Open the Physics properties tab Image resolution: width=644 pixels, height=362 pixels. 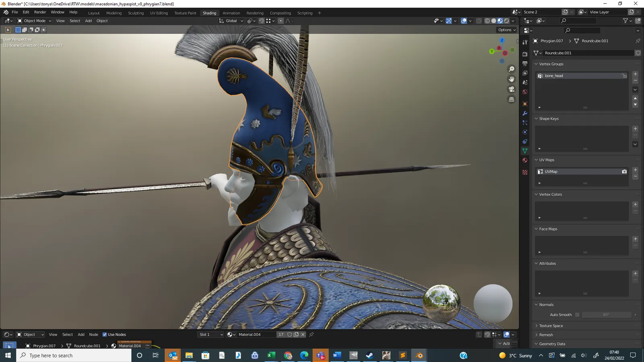(x=525, y=132)
